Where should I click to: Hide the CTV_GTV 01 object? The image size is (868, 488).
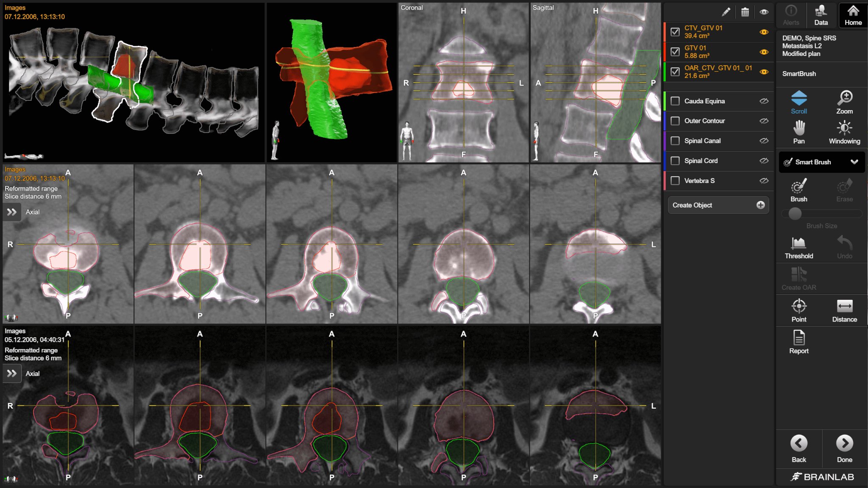point(764,32)
